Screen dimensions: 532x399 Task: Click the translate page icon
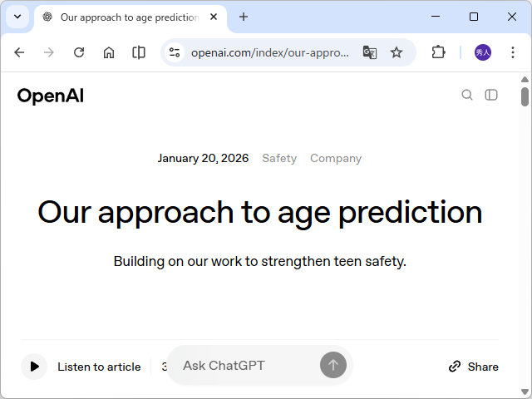[370, 52]
